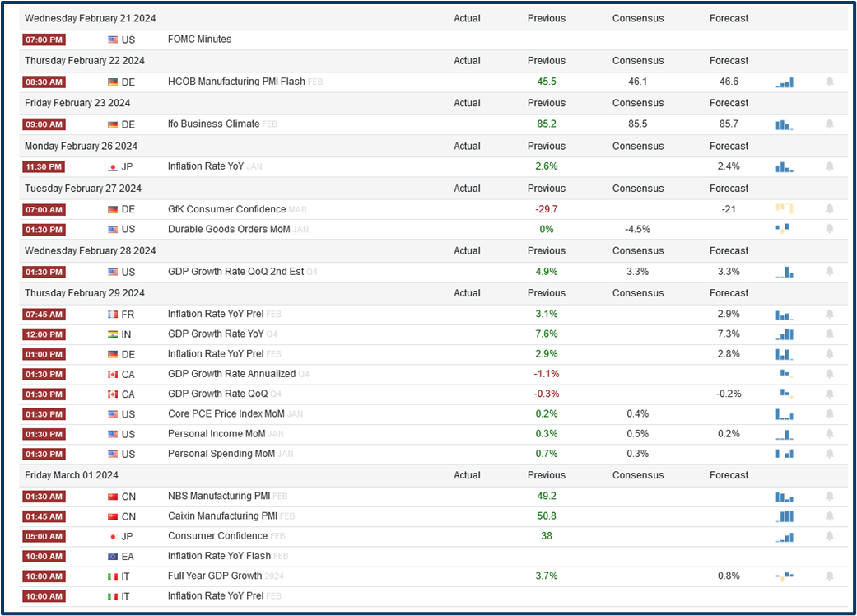857x616 pixels.
Task: Click the yellow-highlighted chart for GfK Consumer Confidence
Action: pos(785,209)
